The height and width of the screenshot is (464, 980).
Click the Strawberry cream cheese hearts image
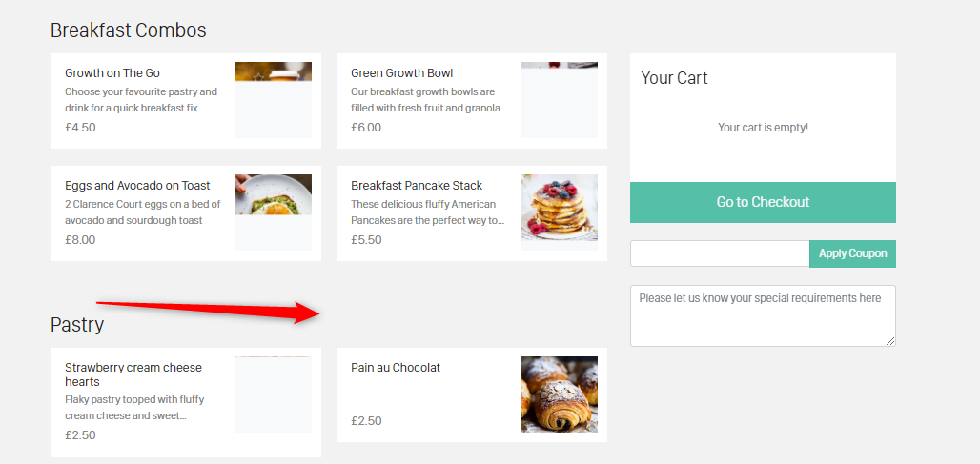click(x=274, y=393)
